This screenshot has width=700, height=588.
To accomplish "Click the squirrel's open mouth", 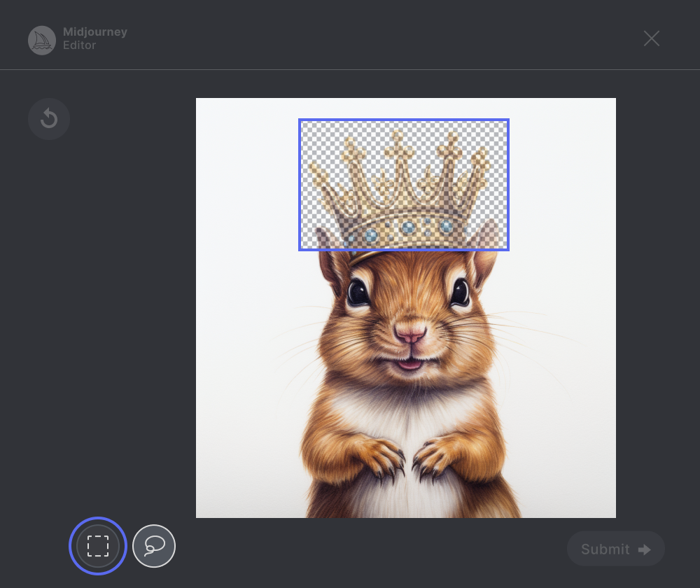I will point(409,364).
